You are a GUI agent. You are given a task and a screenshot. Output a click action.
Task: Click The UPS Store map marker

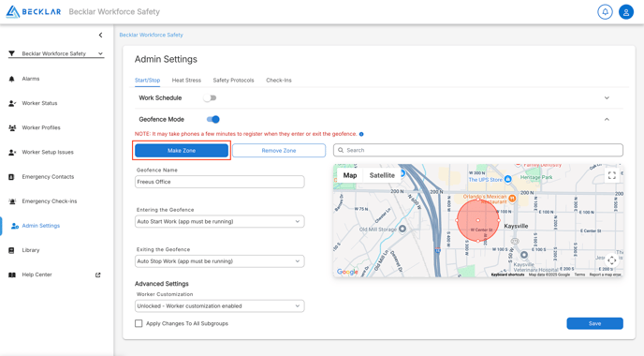tap(507, 179)
